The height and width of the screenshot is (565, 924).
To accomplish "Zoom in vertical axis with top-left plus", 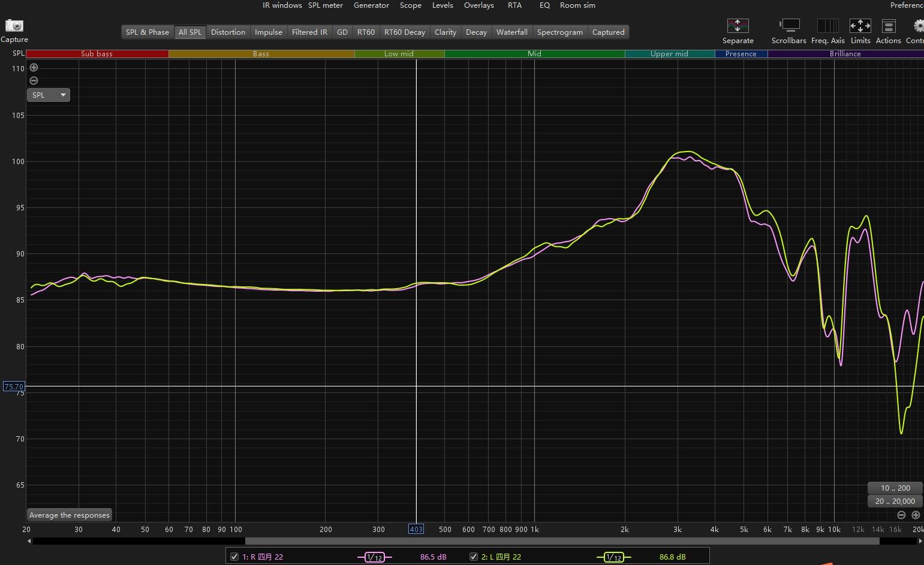I will point(34,68).
